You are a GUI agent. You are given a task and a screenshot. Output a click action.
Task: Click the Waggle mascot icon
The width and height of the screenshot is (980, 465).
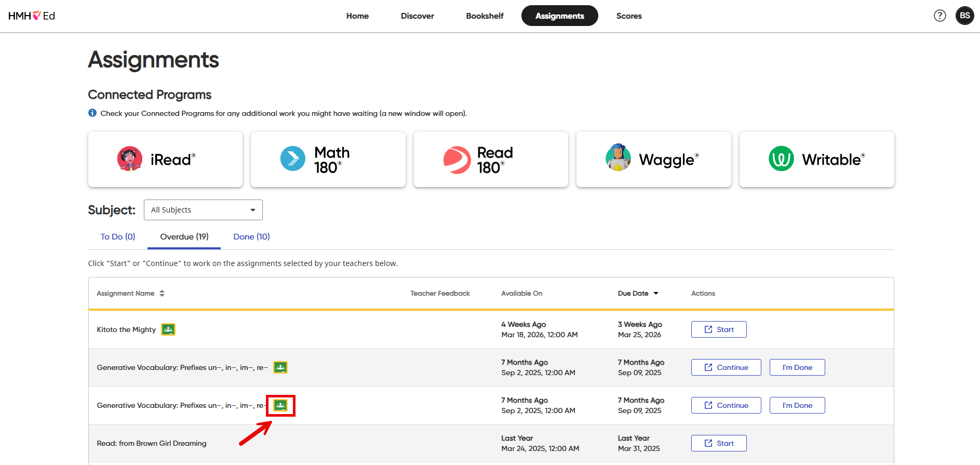[618, 157]
